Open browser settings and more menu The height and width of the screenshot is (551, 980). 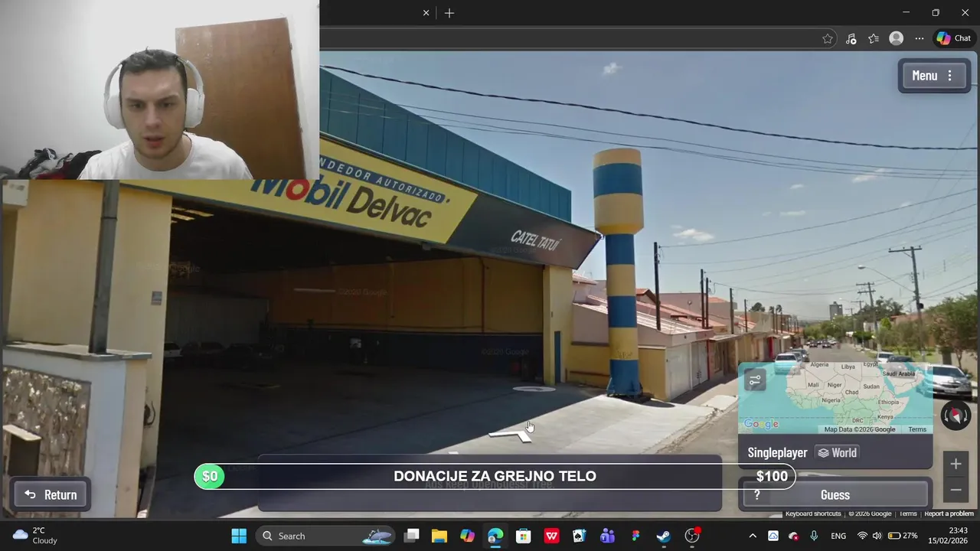[920, 38]
